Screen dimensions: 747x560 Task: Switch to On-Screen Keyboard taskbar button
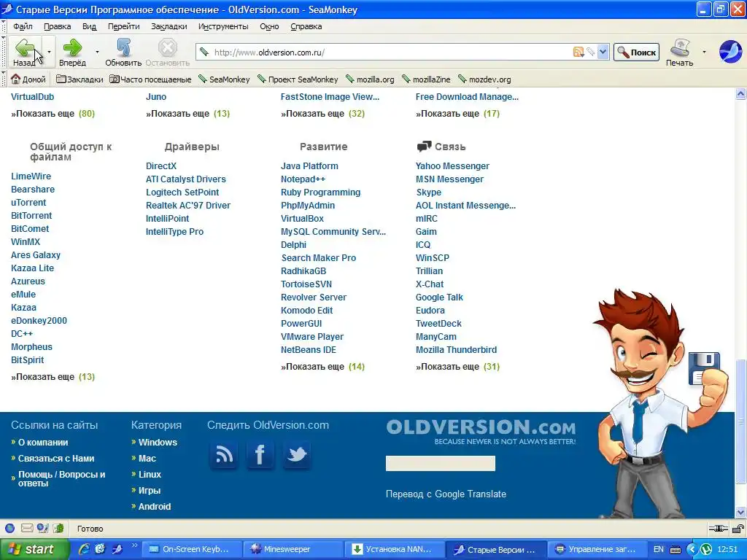(x=191, y=549)
